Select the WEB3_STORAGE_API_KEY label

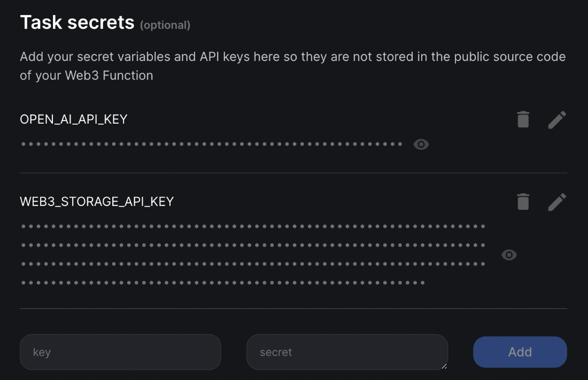(x=97, y=202)
